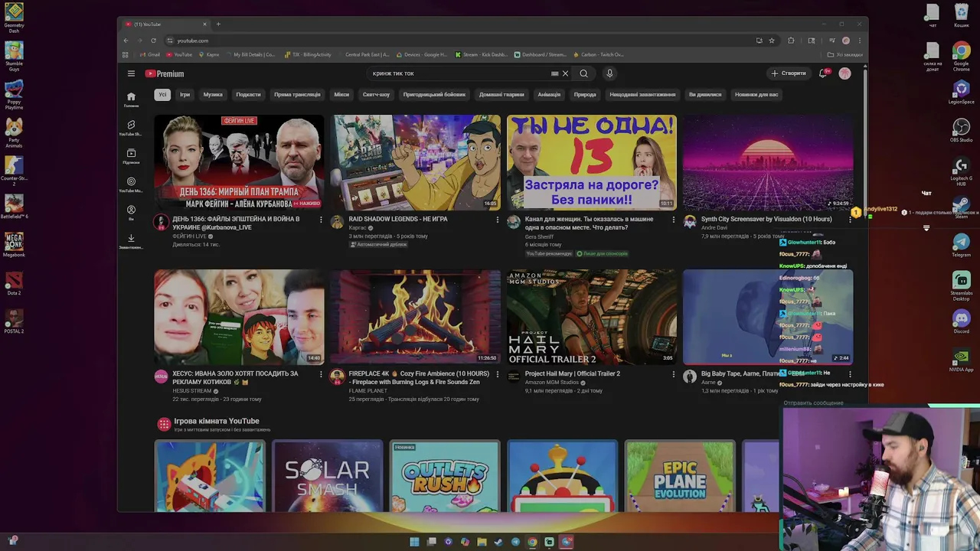Open the Epic Plane Evolution game card

(680, 475)
